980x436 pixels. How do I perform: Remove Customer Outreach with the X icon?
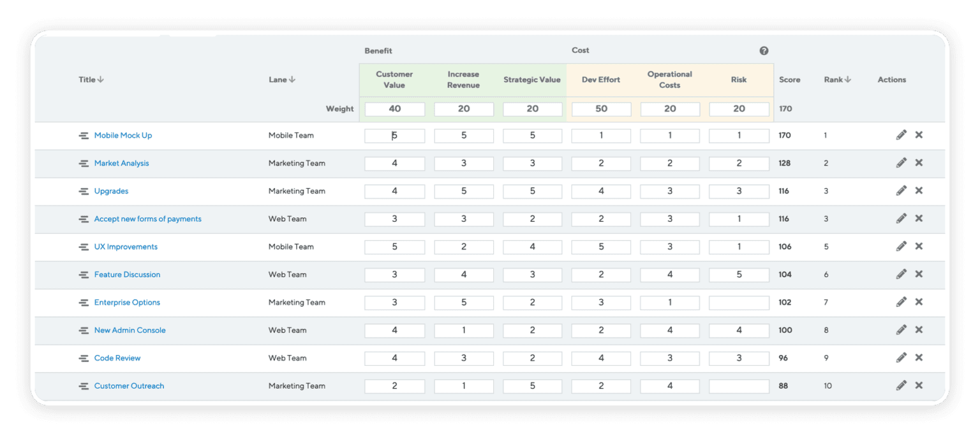click(x=919, y=385)
